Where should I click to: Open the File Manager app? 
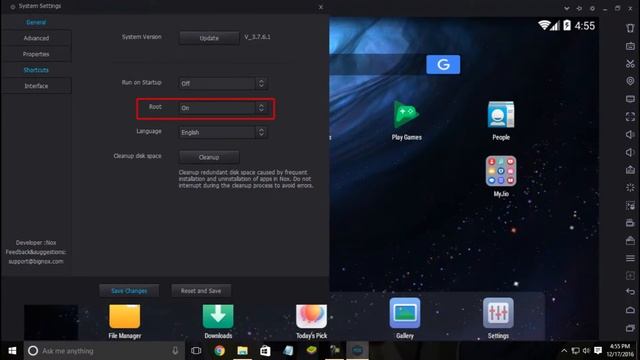125,321
